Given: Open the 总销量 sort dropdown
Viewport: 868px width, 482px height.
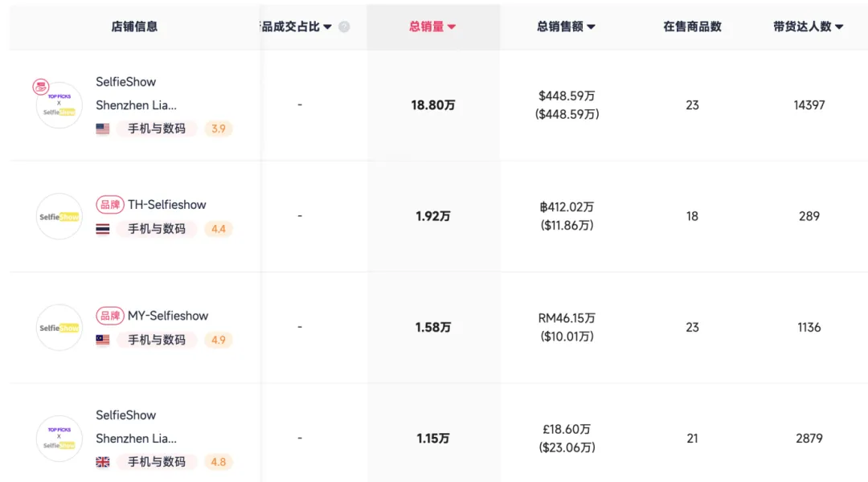Looking at the screenshot, I should 451,26.
